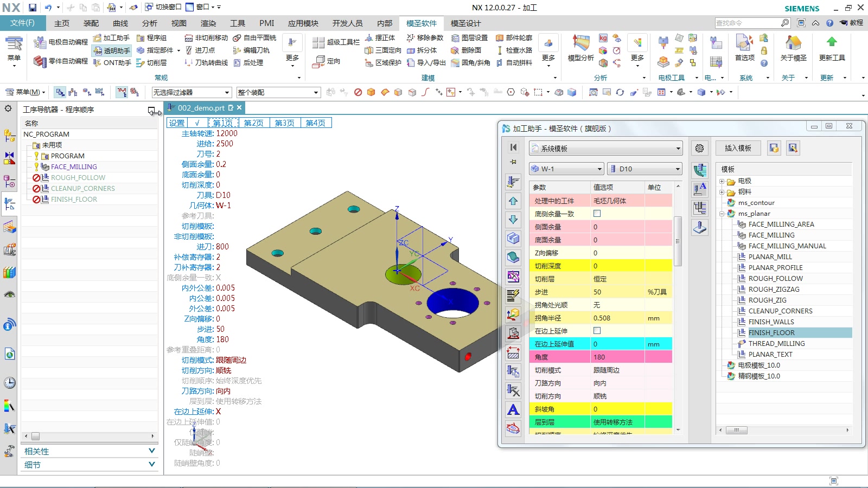Viewport: 868px width, 488px height.
Task: Select CLEANUP_CORNERS in the operation navigator
Action: [83, 189]
